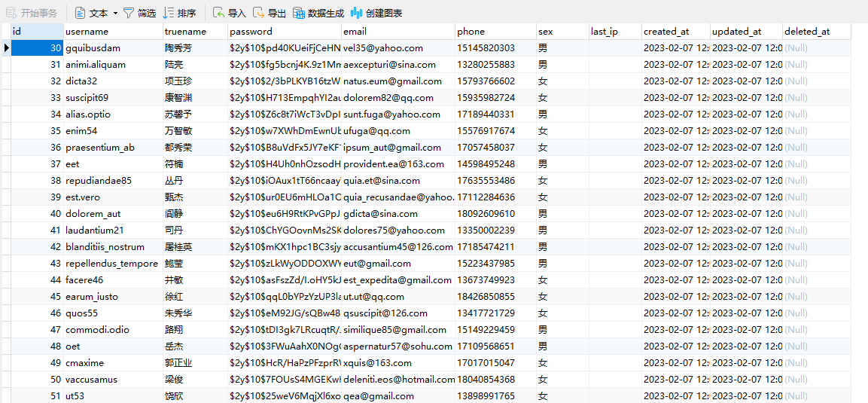
Task: Click the username column header
Action: click(x=113, y=32)
